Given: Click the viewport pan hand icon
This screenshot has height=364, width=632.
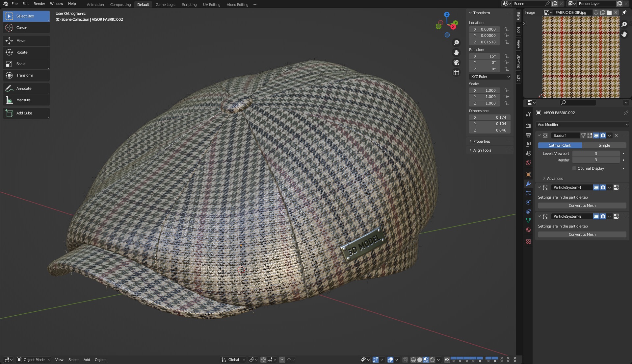Looking at the screenshot, I should (456, 53).
